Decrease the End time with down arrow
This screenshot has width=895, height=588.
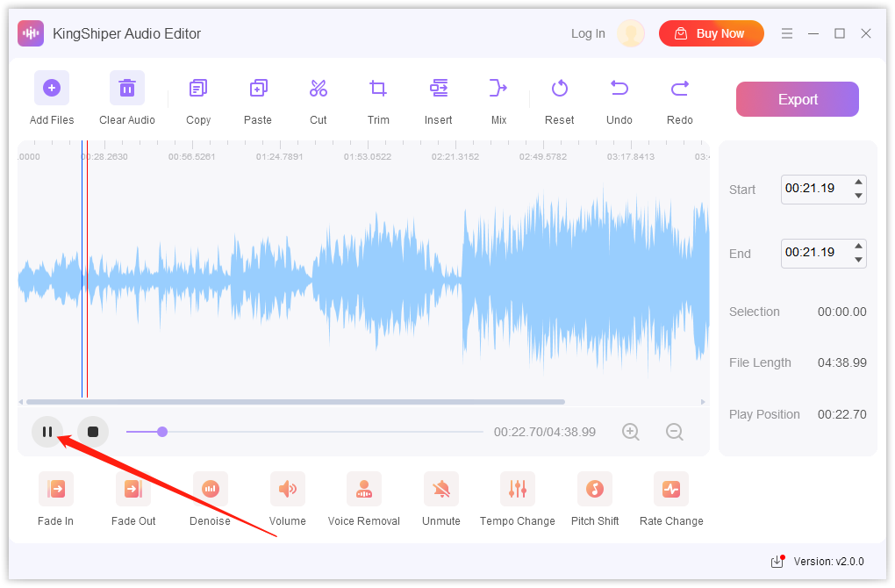tap(858, 260)
